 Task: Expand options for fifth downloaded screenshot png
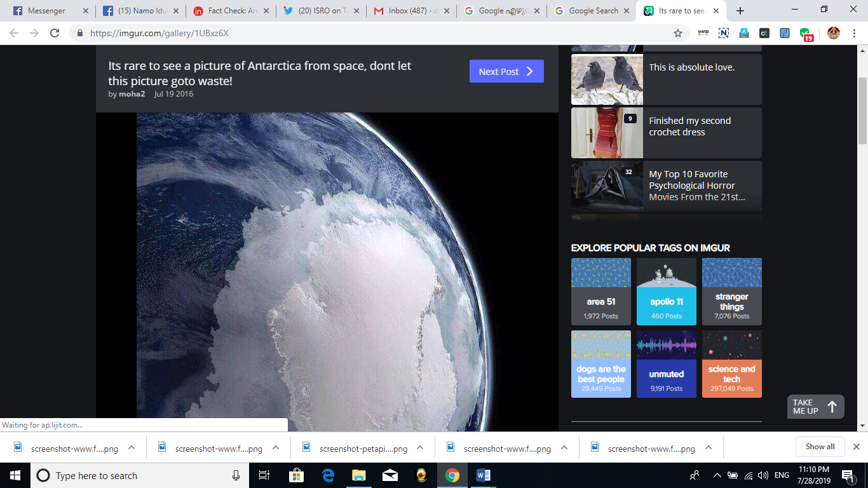tap(709, 448)
